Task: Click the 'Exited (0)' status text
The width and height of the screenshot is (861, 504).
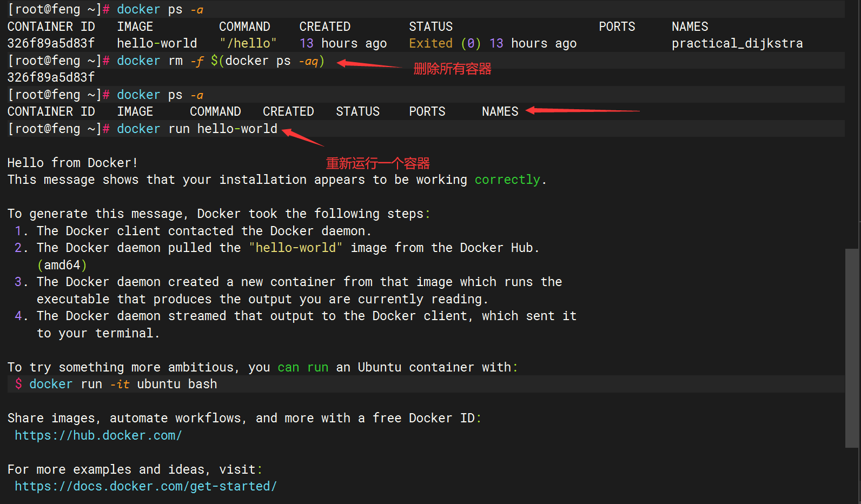Action: [445, 43]
